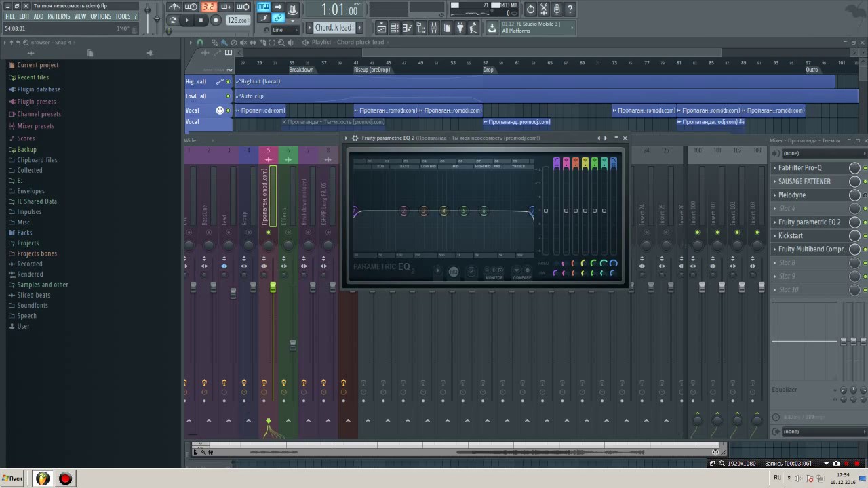The height and width of the screenshot is (488, 868).
Task: Mute the LowCut playlist track
Action: pyautogui.click(x=229, y=96)
